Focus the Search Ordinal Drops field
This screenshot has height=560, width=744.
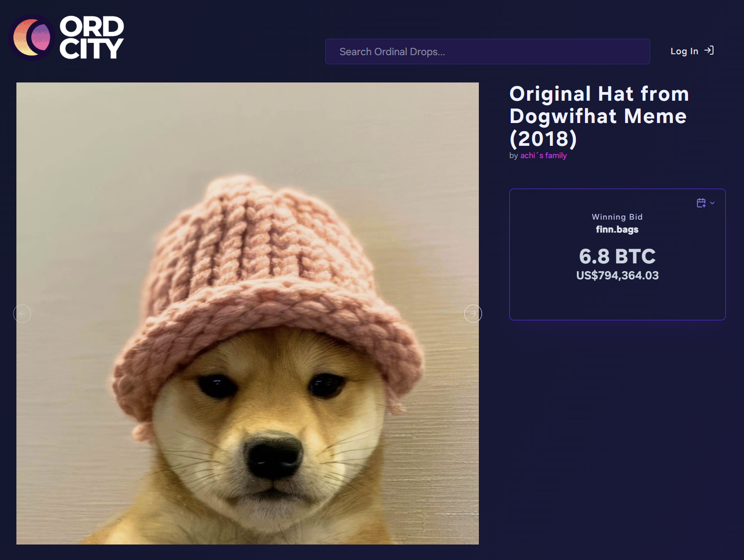[487, 51]
